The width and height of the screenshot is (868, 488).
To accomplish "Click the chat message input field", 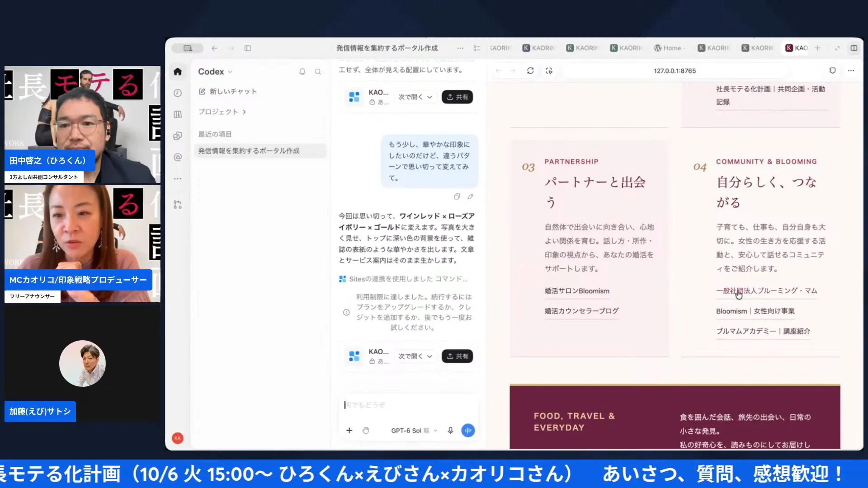I will point(409,405).
